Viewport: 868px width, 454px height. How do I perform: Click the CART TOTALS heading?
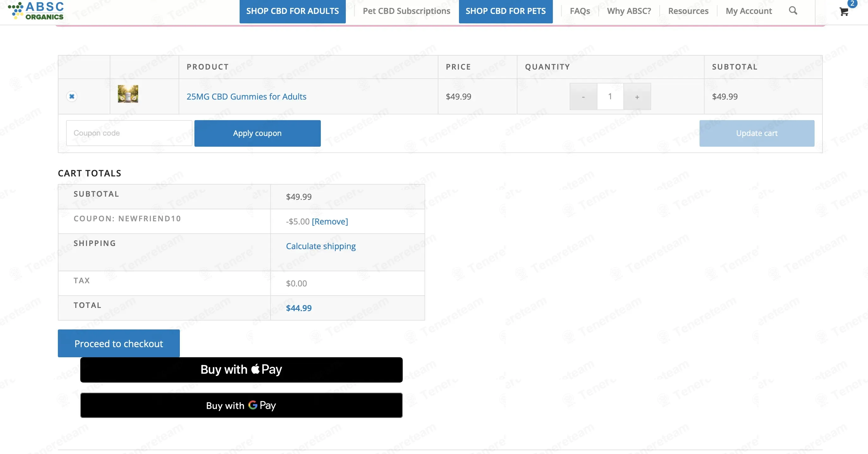pos(89,173)
